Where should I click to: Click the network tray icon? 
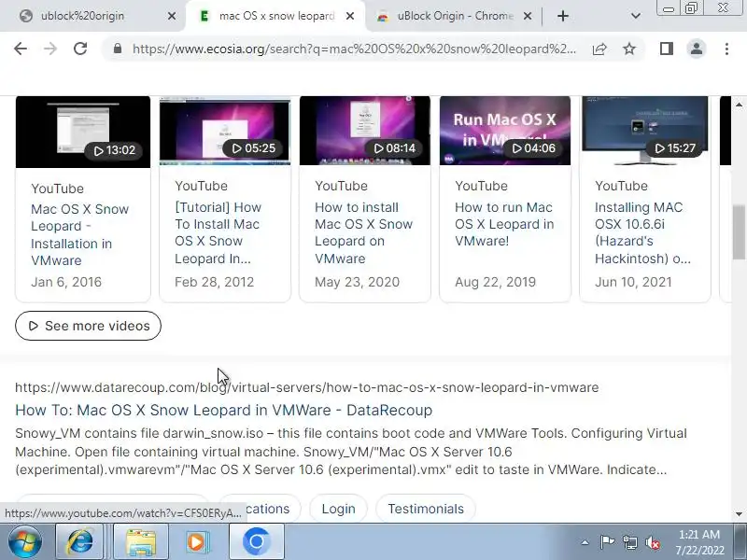click(x=629, y=542)
